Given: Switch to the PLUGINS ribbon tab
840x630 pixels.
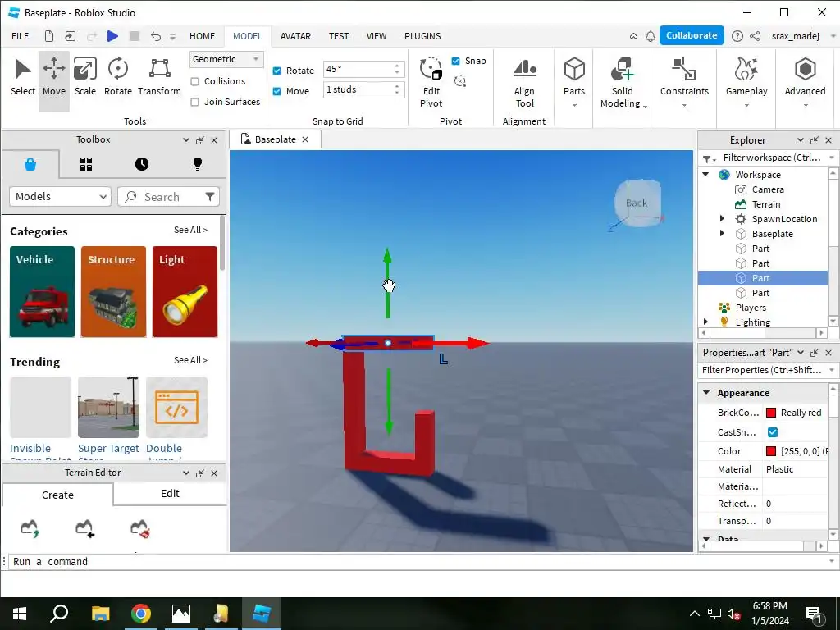Looking at the screenshot, I should pyautogui.click(x=422, y=36).
